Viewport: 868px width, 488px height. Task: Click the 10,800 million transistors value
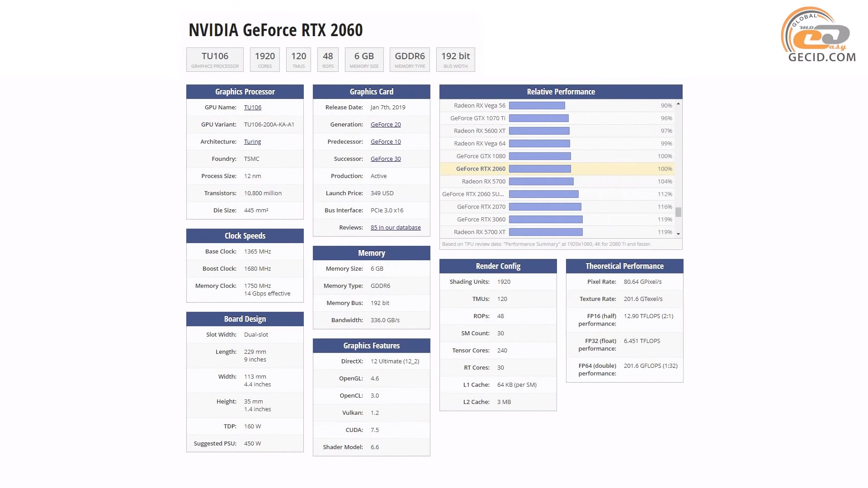point(263,193)
